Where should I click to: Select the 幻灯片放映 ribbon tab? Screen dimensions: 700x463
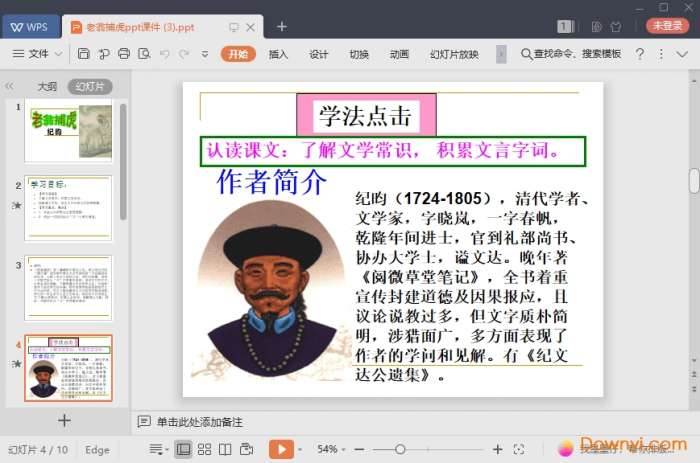[454, 54]
